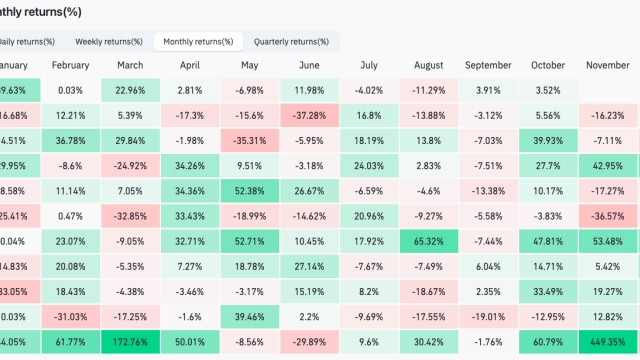Switch to Daily returns(%) tab
Image resolution: width=640 pixels, height=360 pixels.
27,42
